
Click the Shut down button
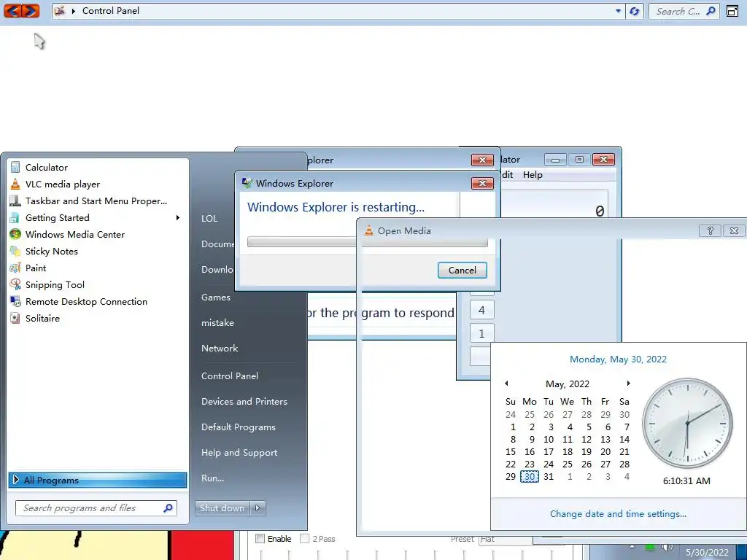(x=222, y=508)
